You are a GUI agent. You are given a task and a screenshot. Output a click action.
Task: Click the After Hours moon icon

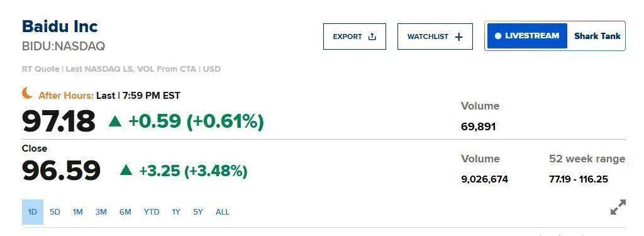point(27,93)
